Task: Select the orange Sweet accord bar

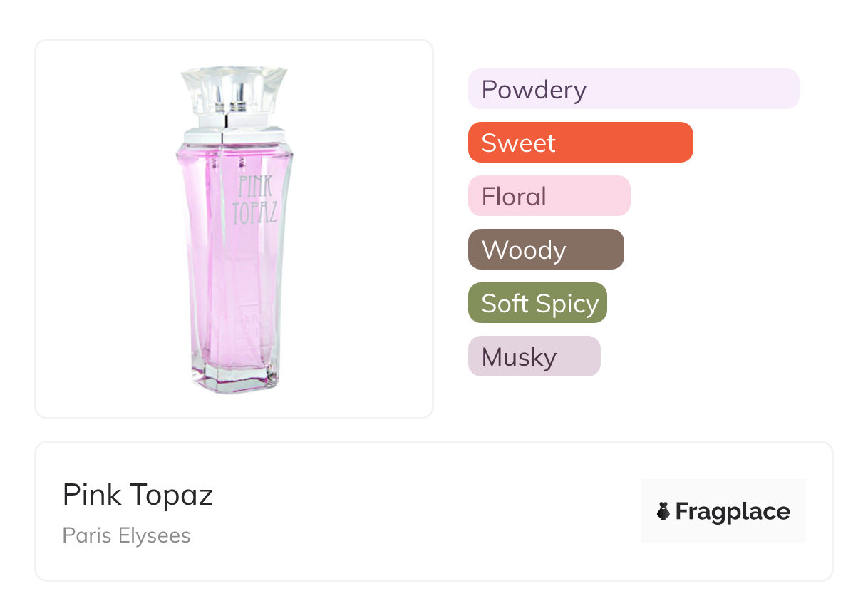Action: click(x=580, y=143)
